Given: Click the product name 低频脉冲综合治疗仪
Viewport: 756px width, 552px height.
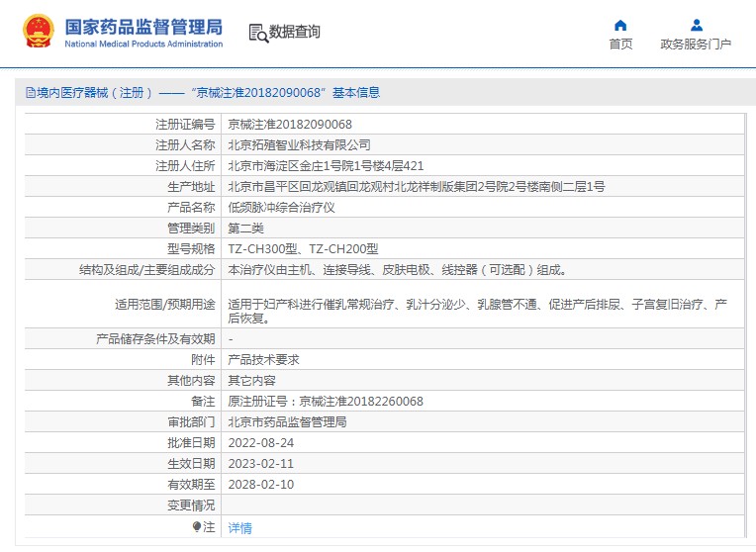Looking at the screenshot, I should pyautogui.click(x=282, y=208).
